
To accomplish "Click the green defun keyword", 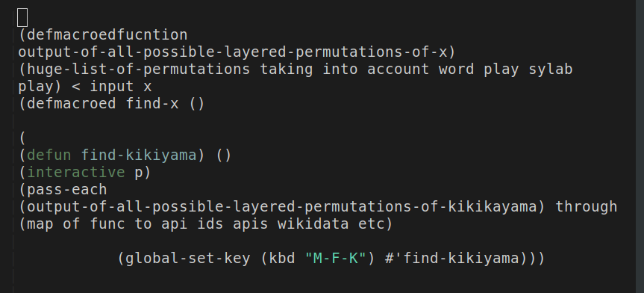I will 49,155.
